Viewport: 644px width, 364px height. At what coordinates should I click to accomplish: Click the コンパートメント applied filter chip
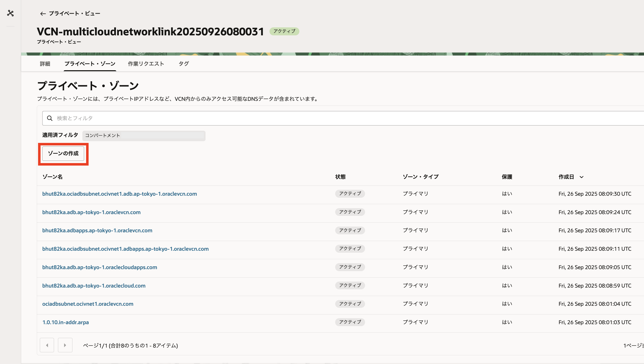point(144,136)
